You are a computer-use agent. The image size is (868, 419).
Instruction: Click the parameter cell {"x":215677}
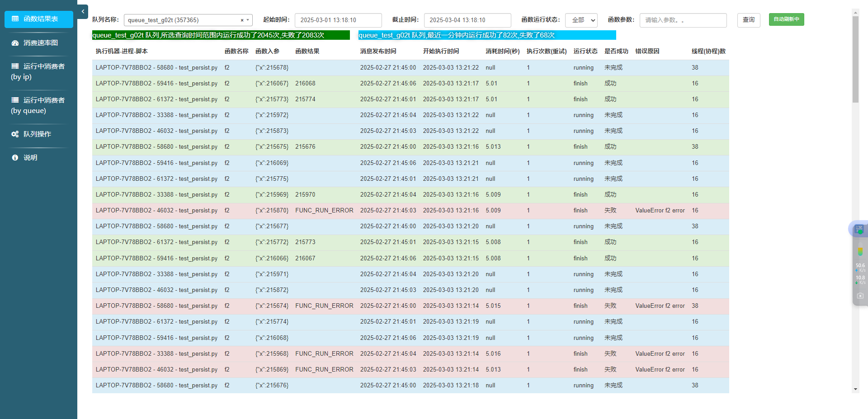pyautogui.click(x=272, y=226)
